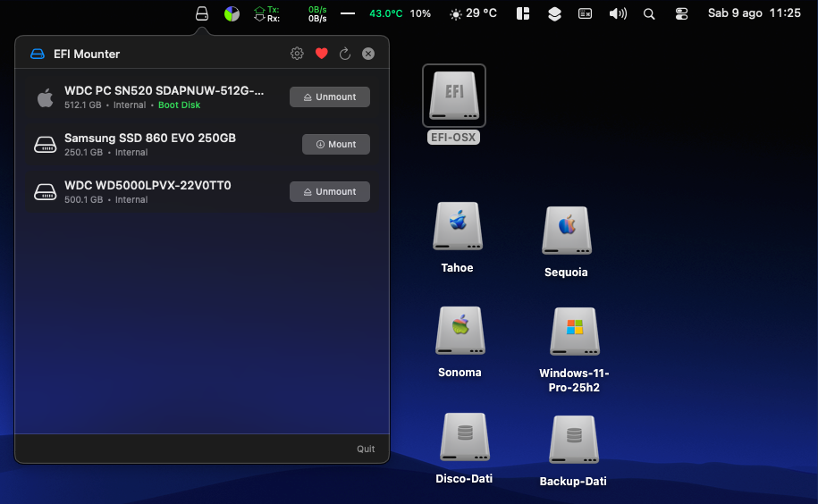Image resolution: width=818 pixels, height=504 pixels.
Task: Select the Windows-11-Pro-25h2 drive icon
Action: (575, 332)
